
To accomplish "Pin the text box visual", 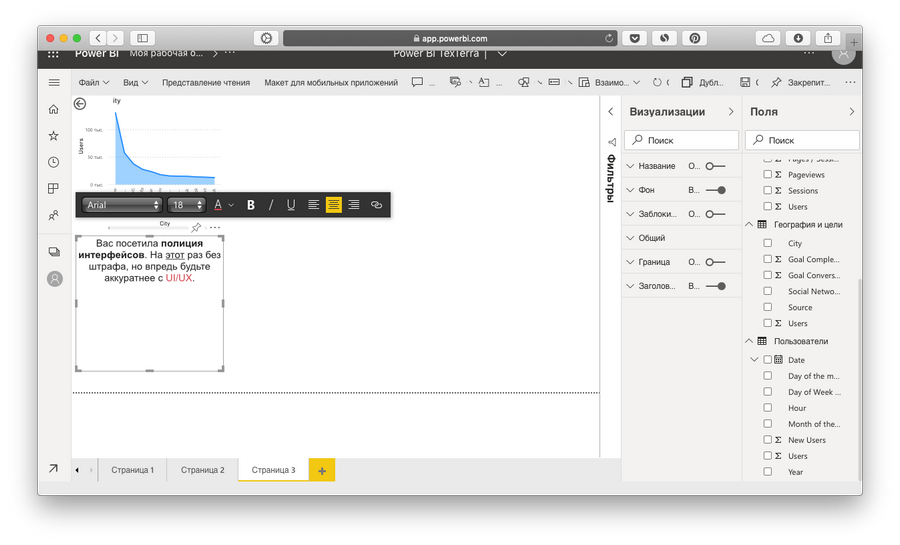I will pyautogui.click(x=196, y=227).
